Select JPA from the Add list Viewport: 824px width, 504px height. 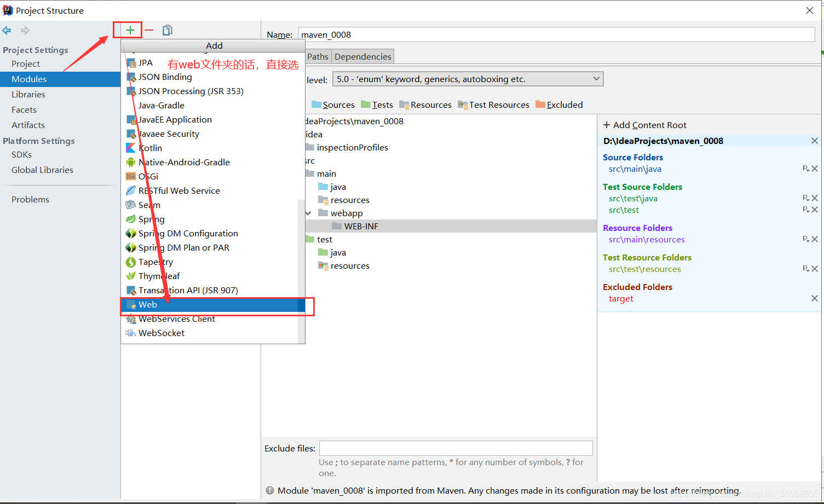[x=146, y=63]
